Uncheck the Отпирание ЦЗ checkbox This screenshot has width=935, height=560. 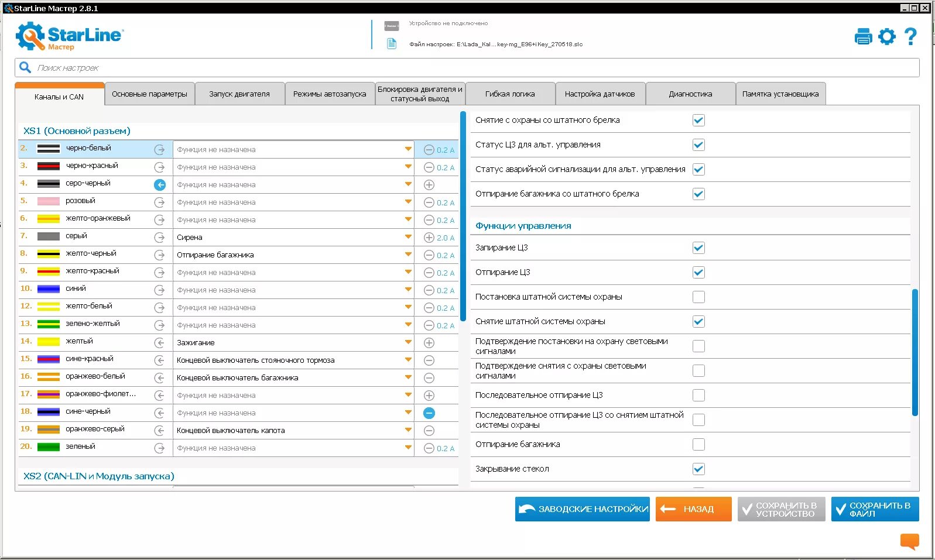coord(698,272)
